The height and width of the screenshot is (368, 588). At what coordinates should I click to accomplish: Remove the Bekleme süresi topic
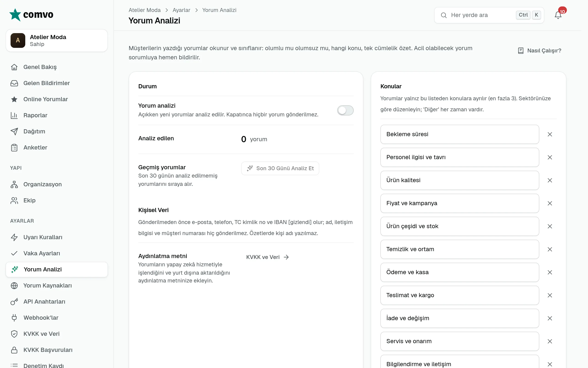coord(550,134)
